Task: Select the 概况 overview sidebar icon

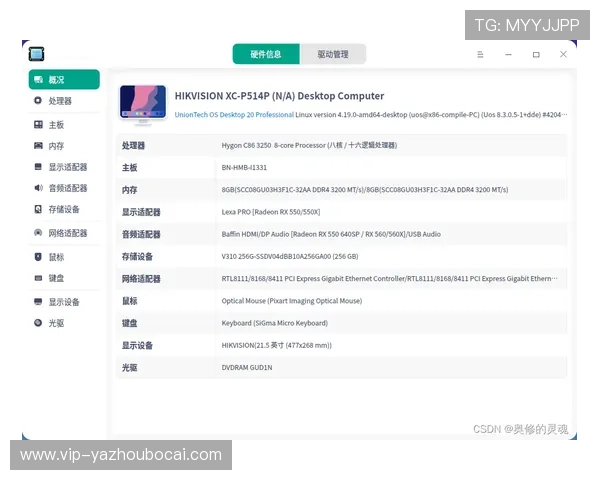Action: pyautogui.click(x=38, y=79)
